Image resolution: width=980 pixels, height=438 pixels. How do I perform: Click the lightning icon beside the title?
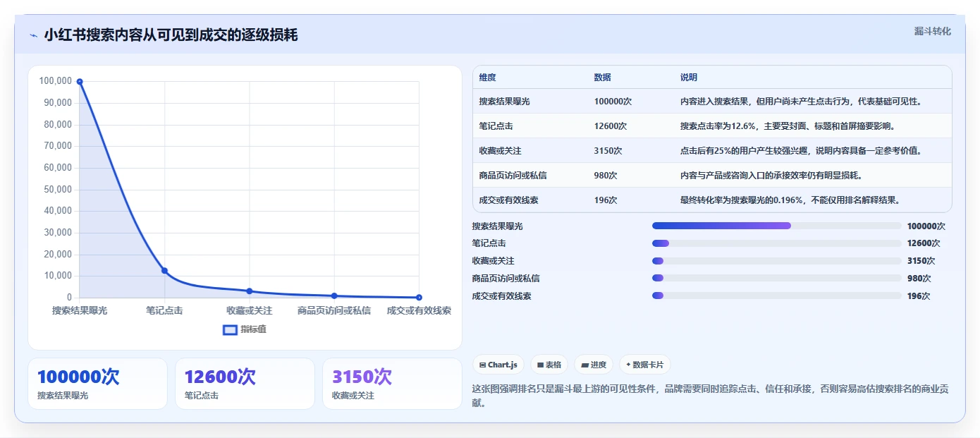[33, 35]
